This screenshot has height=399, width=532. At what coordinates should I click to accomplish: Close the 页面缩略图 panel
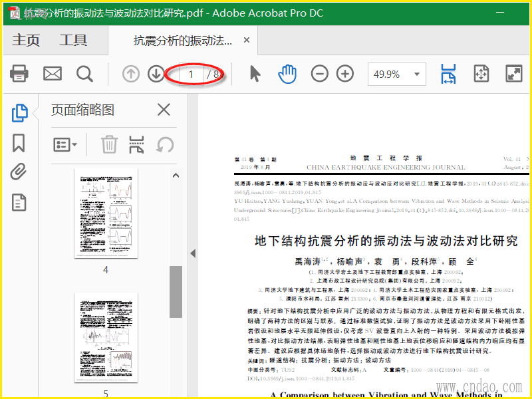164,110
